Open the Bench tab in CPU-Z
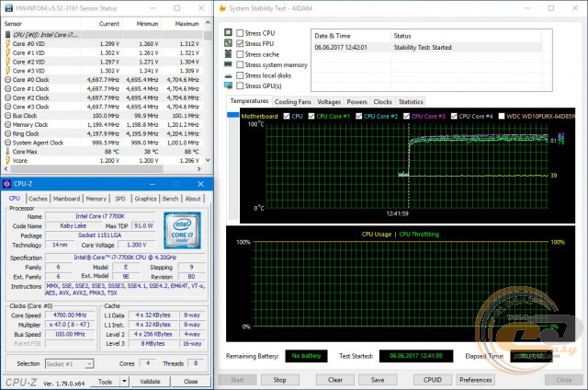Viewport: 588px width, 390px height. (x=170, y=199)
